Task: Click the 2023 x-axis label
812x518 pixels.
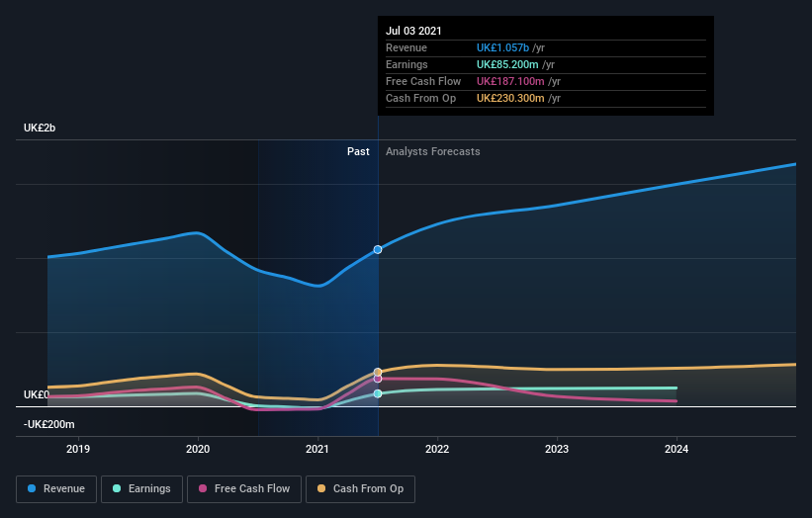Action: [557, 449]
